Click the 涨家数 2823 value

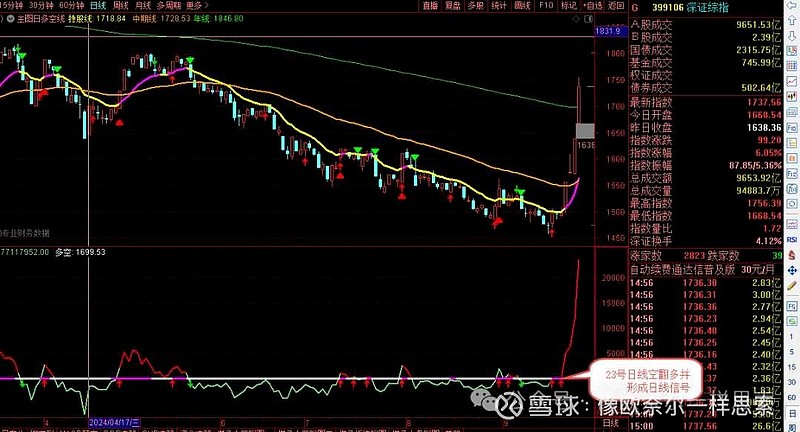(694, 256)
